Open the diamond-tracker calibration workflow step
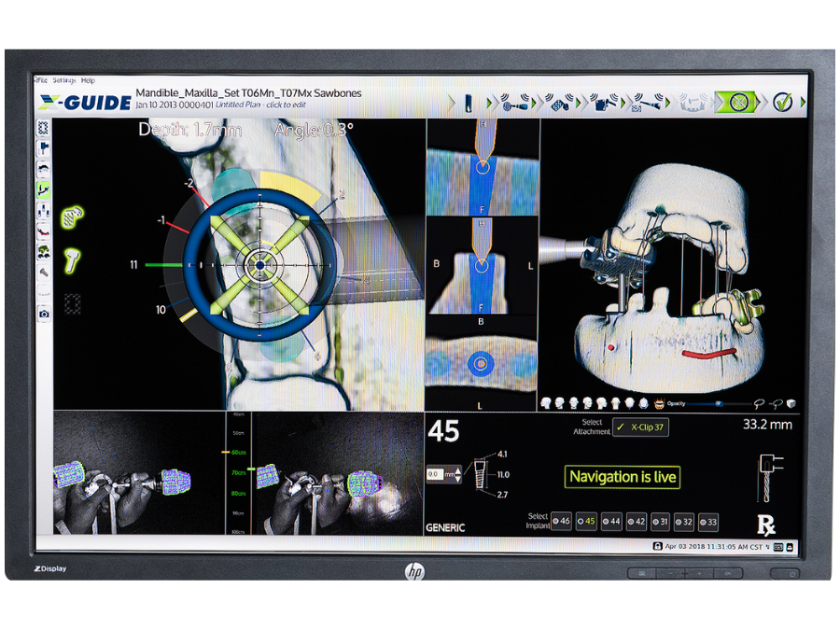 coord(560,103)
